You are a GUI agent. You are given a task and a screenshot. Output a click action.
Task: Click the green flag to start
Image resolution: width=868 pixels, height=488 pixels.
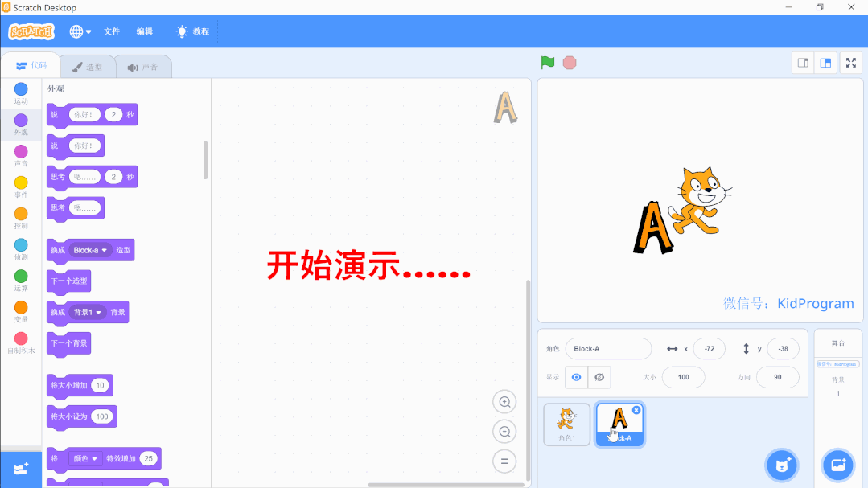click(548, 62)
